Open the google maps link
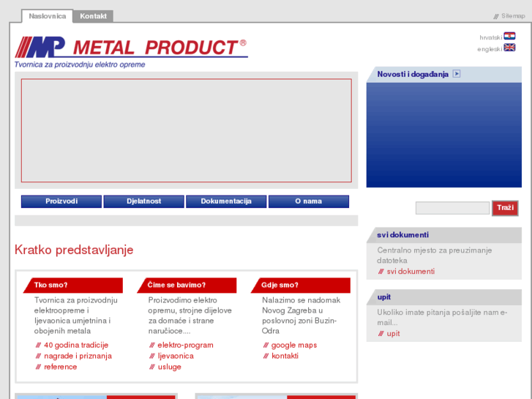This screenshot has width=532, height=399. (294, 345)
